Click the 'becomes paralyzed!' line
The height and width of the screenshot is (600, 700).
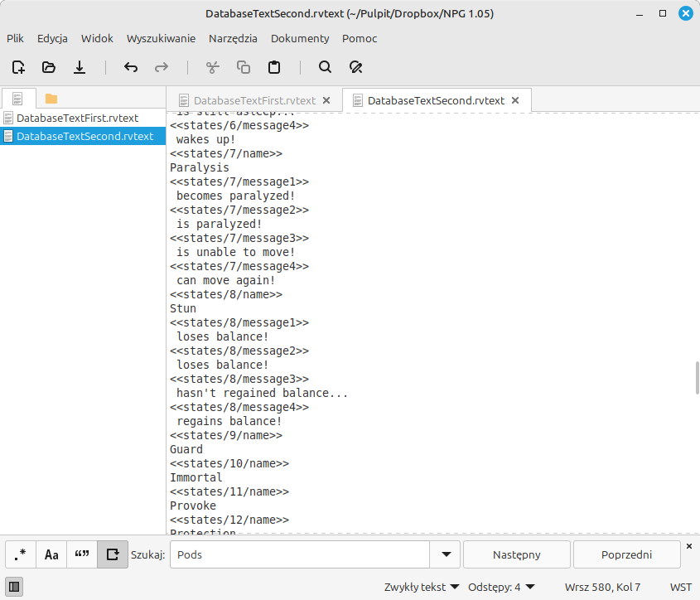point(236,196)
